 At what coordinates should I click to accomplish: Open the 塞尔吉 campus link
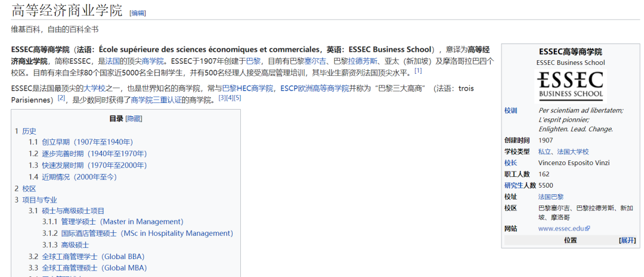[x=314, y=61]
